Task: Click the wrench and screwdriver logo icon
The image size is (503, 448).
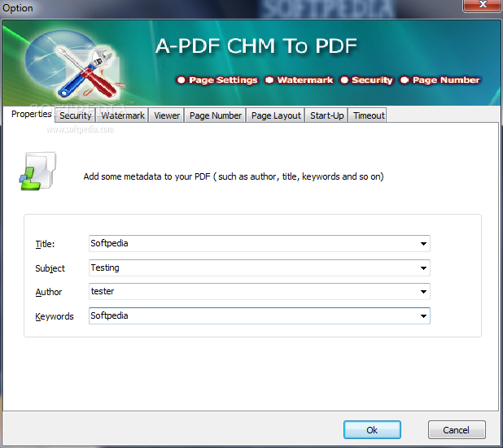Action: 87,72
